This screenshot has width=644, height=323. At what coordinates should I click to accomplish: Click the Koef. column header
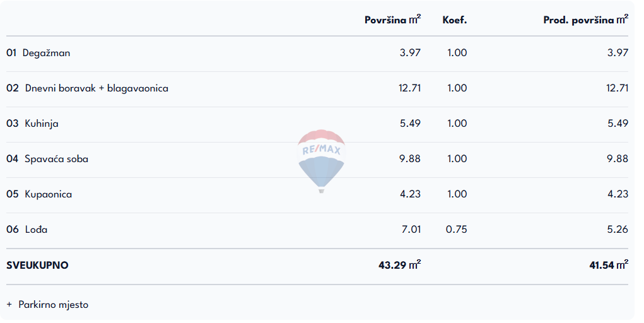point(455,20)
